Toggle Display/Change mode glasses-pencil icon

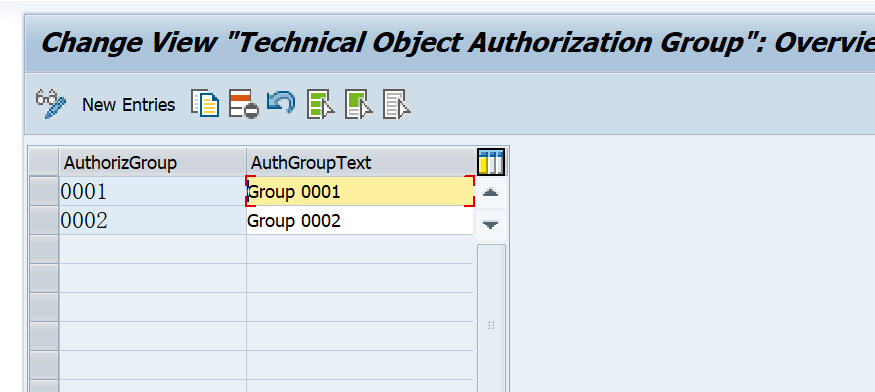coord(51,104)
